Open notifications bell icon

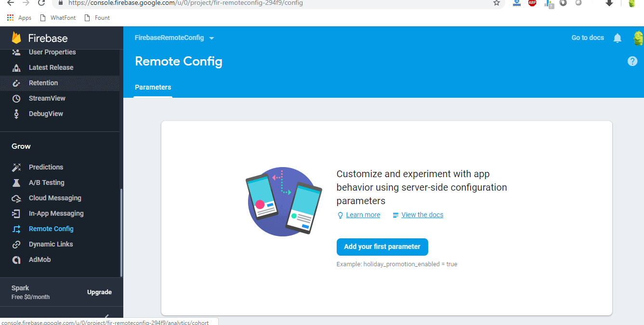(x=618, y=38)
